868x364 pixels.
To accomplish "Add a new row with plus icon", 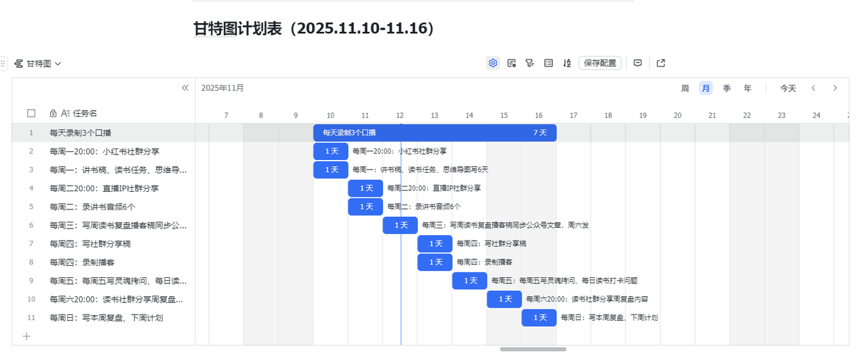I will tap(27, 336).
